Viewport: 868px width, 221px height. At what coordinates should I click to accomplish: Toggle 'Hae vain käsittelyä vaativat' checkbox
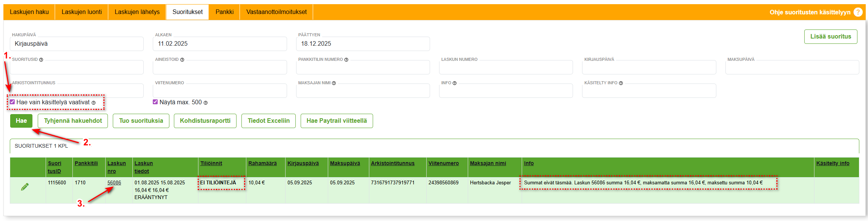pyautogui.click(x=12, y=102)
